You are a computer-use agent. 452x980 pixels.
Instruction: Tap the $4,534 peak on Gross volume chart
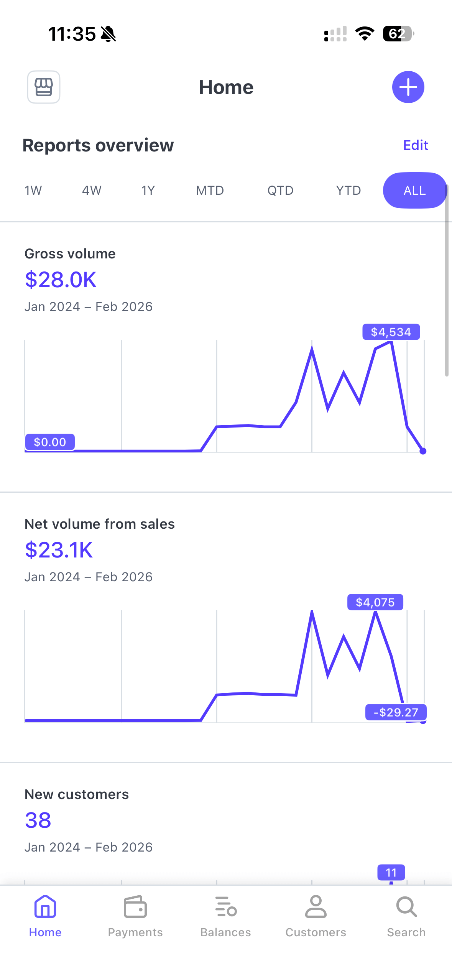coord(391,332)
